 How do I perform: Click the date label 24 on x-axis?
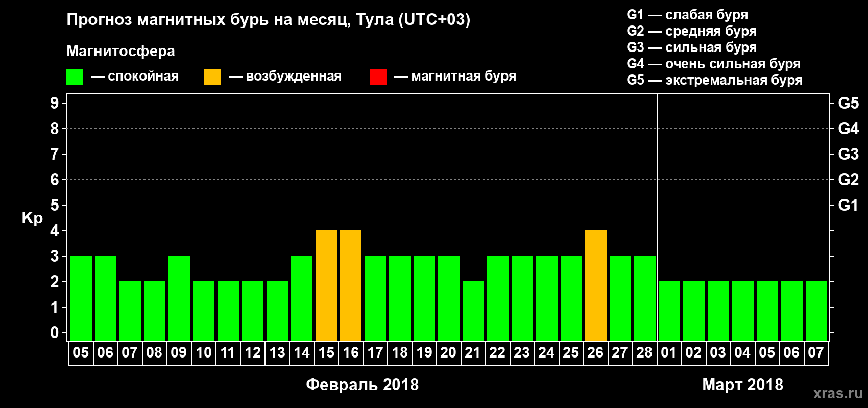(x=547, y=353)
